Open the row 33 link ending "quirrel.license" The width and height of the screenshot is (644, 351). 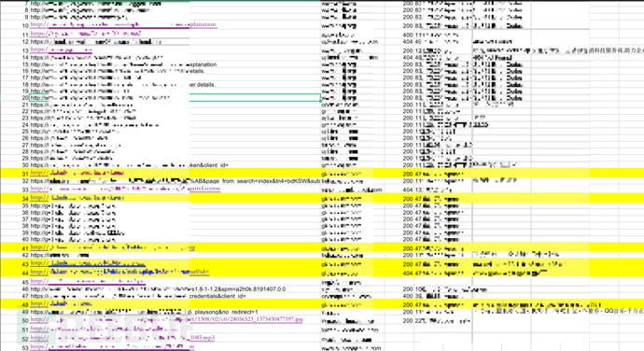click(125, 189)
